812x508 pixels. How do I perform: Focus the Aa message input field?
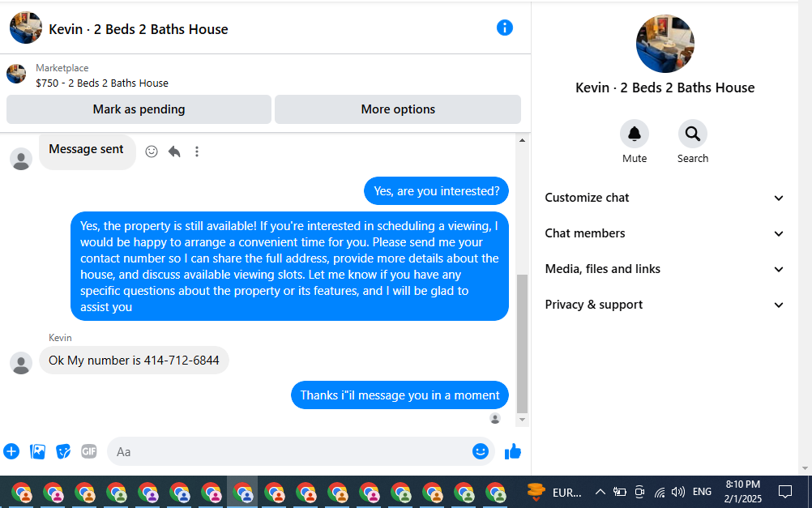[x=290, y=451]
